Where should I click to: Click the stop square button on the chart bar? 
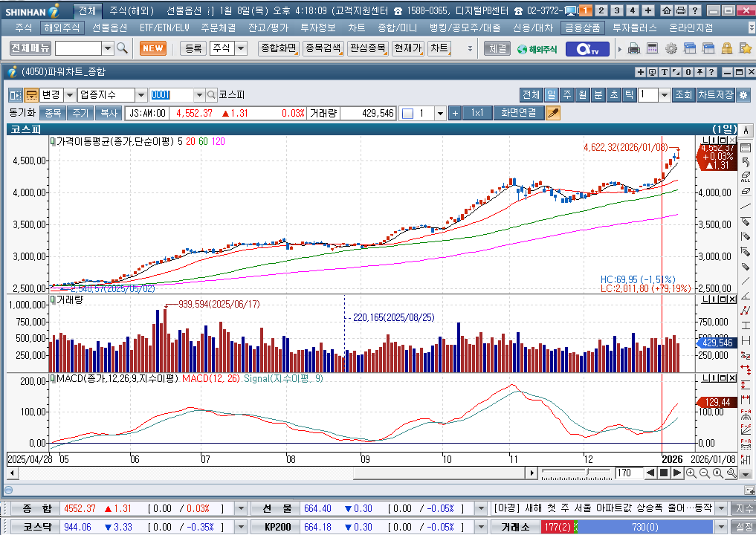pyautogui.click(x=663, y=473)
